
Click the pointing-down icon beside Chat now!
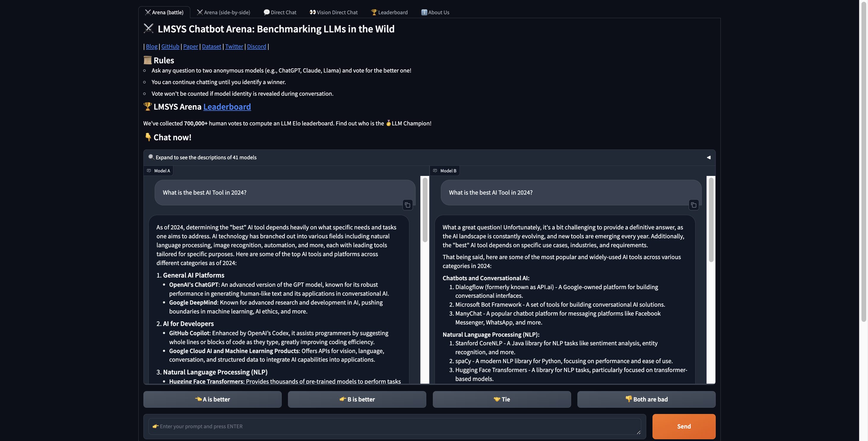click(x=148, y=137)
